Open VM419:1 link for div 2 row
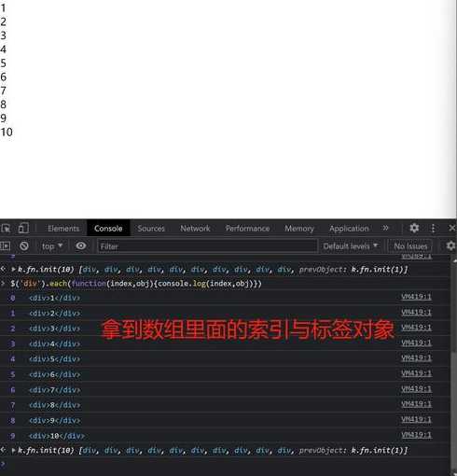This screenshot has width=457, height=476. [x=416, y=312]
